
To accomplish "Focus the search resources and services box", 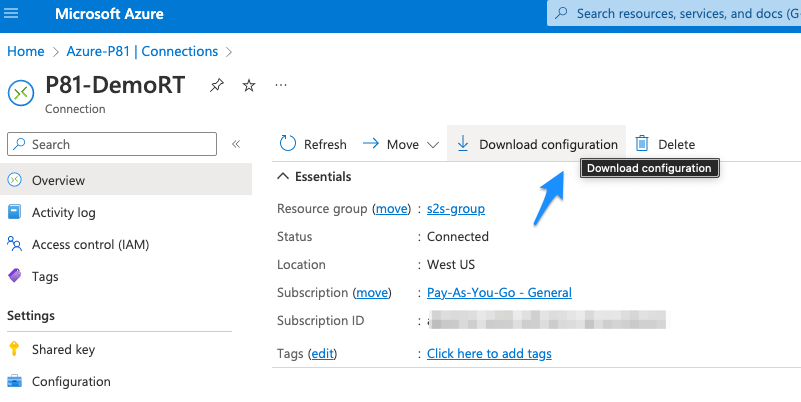I will pos(674,14).
